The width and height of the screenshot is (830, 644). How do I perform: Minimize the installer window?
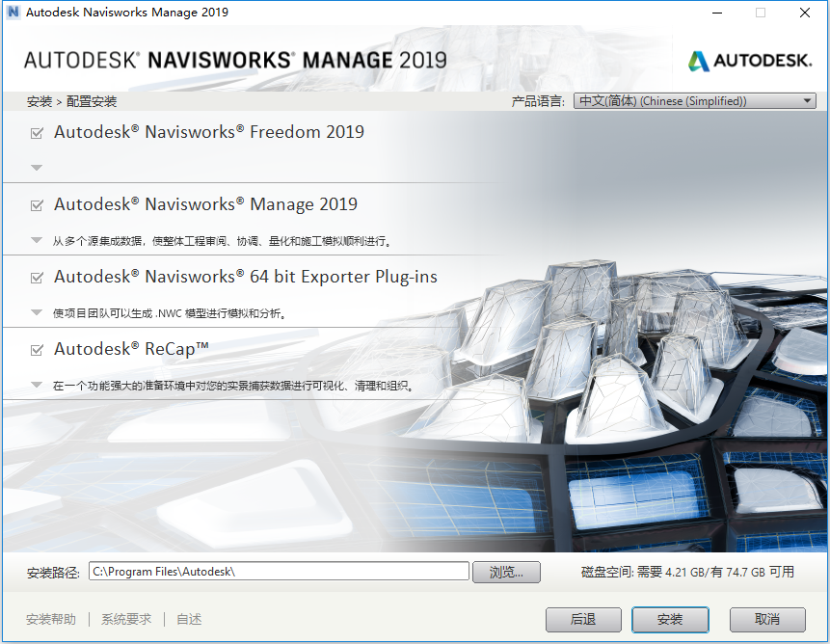click(x=717, y=13)
